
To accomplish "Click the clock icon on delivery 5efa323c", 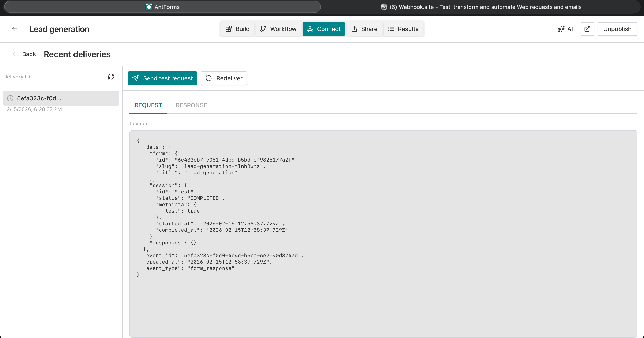I will click(10, 98).
